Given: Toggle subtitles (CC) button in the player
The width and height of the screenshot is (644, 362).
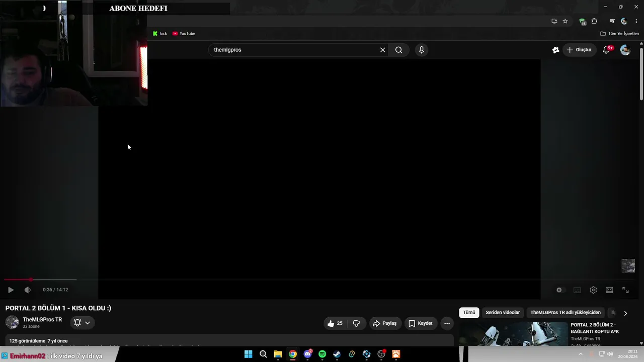Looking at the screenshot, I should click(577, 290).
